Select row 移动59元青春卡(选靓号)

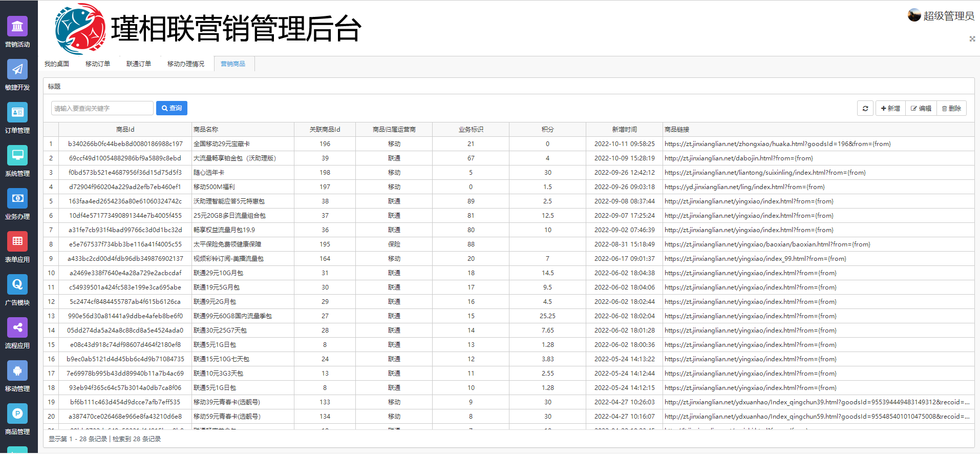point(509,417)
